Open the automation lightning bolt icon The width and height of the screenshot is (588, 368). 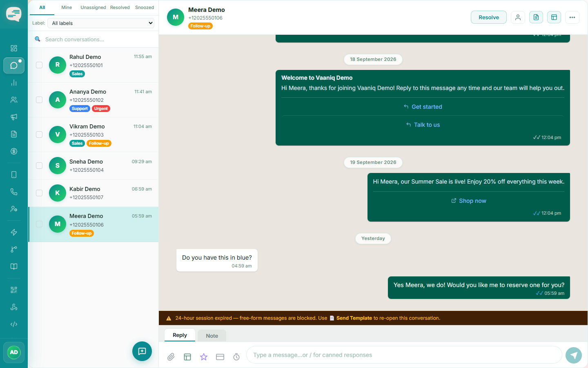(14, 232)
